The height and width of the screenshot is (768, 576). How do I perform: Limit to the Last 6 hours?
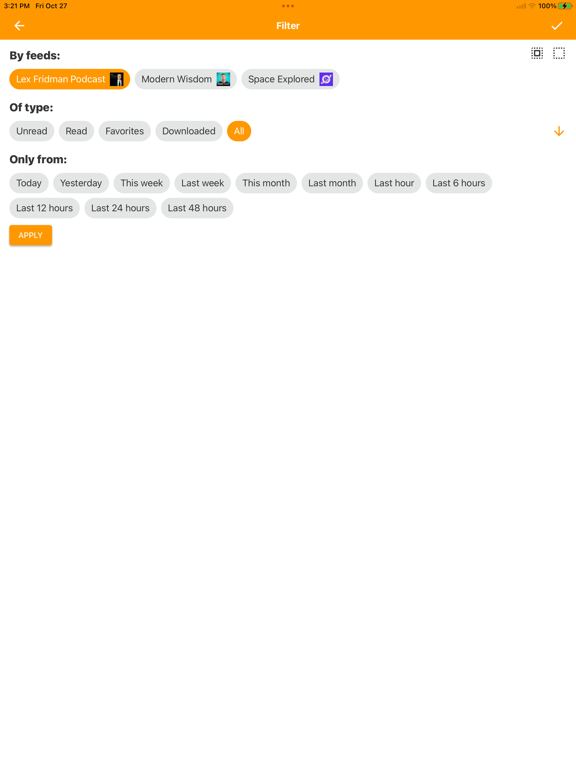click(459, 183)
